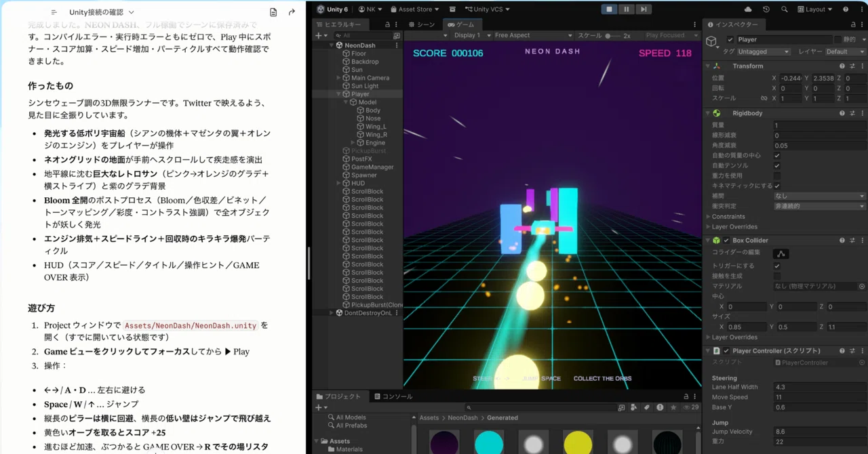The width and height of the screenshot is (868, 454).
Task: Click Project panel favorites star icon
Action: (673, 408)
